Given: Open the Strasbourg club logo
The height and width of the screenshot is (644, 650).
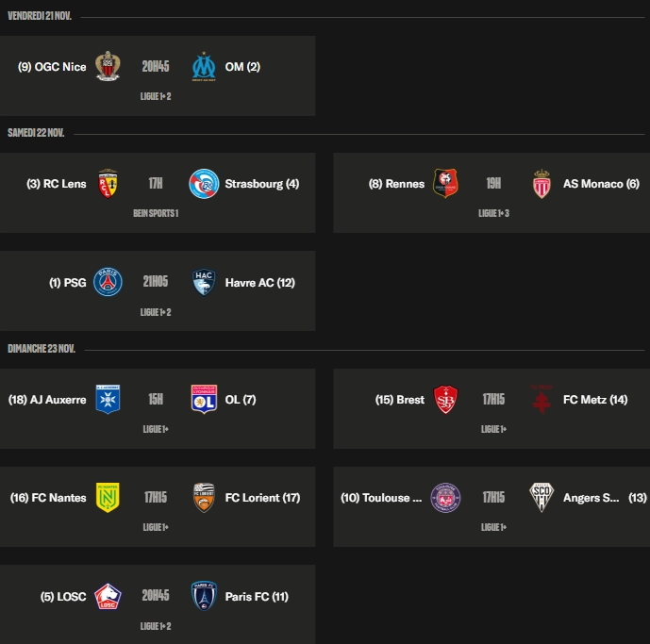Looking at the screenshot, I should pyautogui.click(x=204, y=184).
